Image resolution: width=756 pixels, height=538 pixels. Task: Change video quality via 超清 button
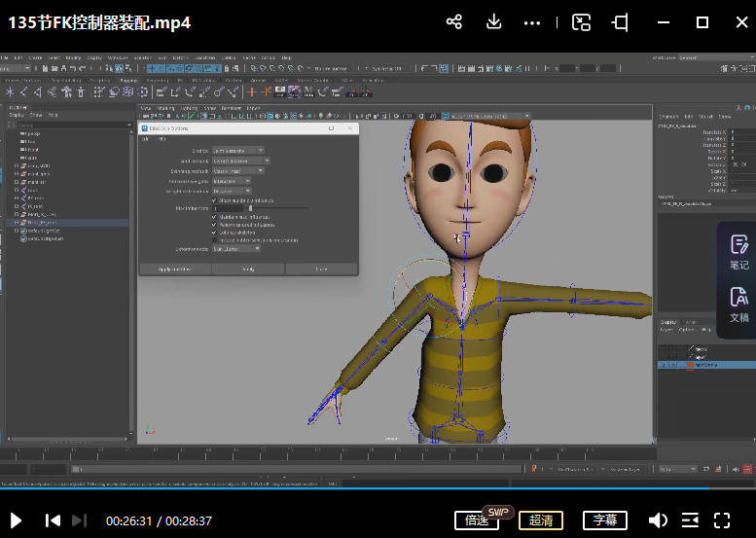pyautogui.click(x=541, y=520)
